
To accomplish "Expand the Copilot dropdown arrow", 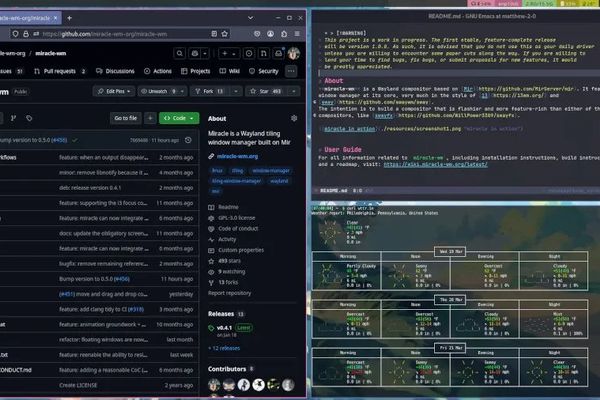I will (205, 53).
